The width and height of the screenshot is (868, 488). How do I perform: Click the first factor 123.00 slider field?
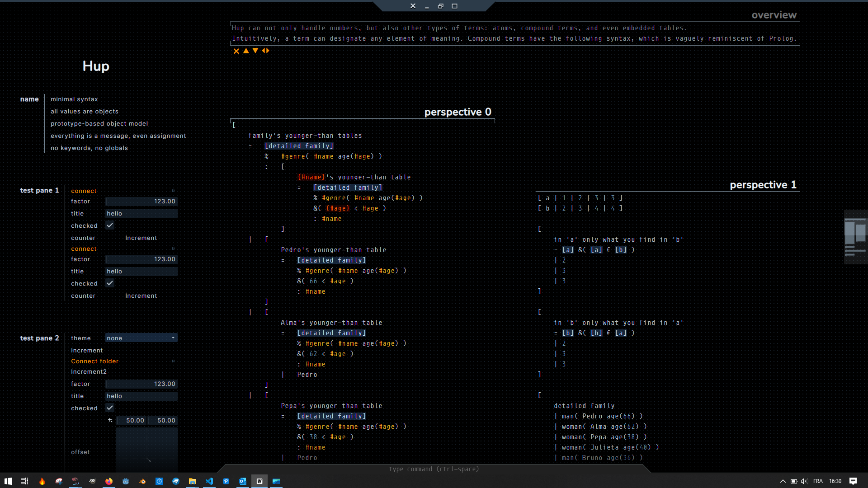coord(141,202)
